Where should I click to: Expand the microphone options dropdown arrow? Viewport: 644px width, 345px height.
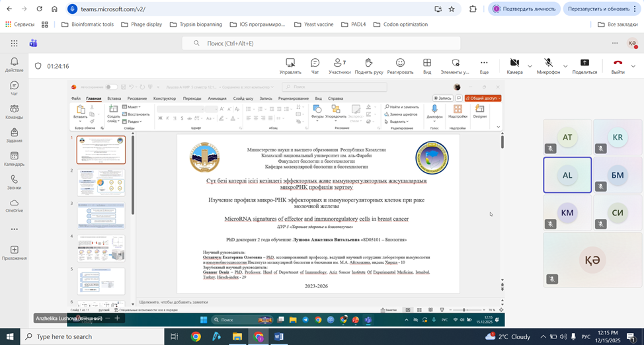pyautogui.click(x=565, y=66)
